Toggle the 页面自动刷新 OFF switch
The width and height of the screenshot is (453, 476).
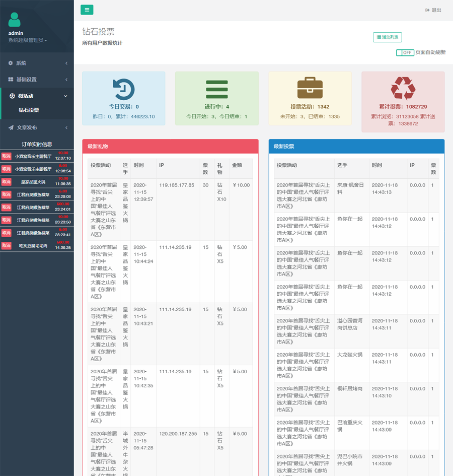point(405,52)
